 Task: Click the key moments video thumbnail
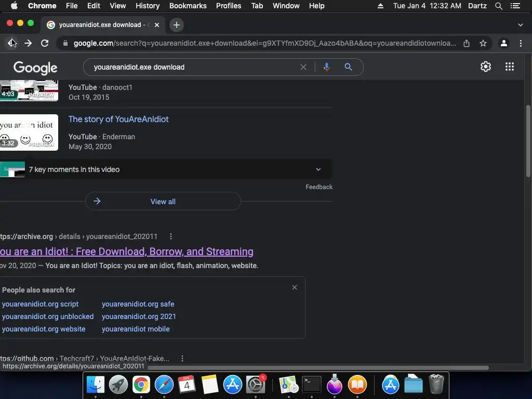pos(12,169)
